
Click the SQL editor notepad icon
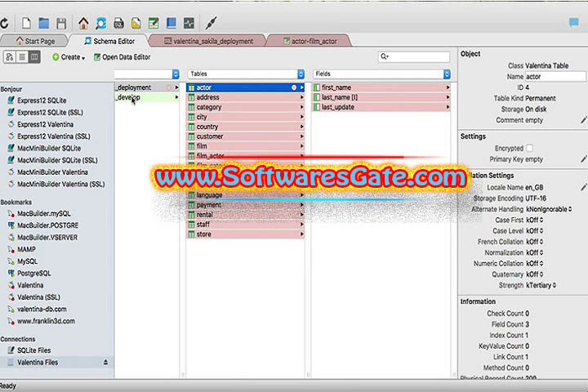(x=118, y=23)
